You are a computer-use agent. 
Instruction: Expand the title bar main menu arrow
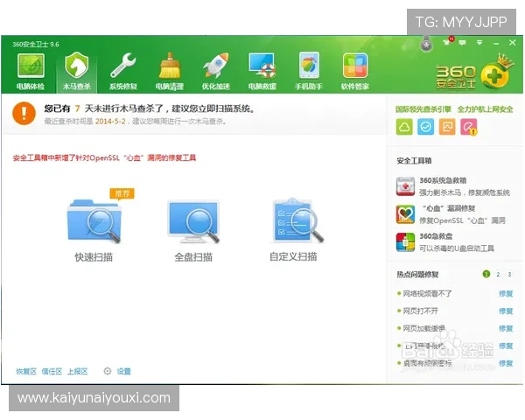[479, 43]
